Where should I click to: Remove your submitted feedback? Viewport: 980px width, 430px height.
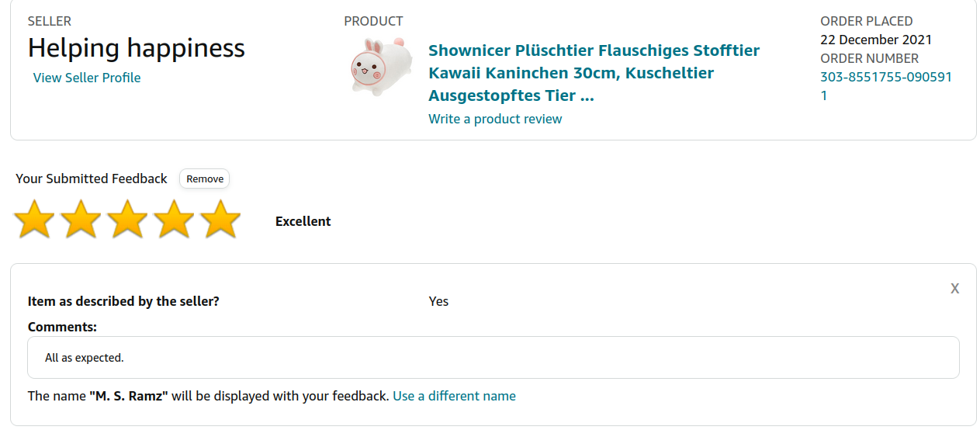[x=205, y=179]
